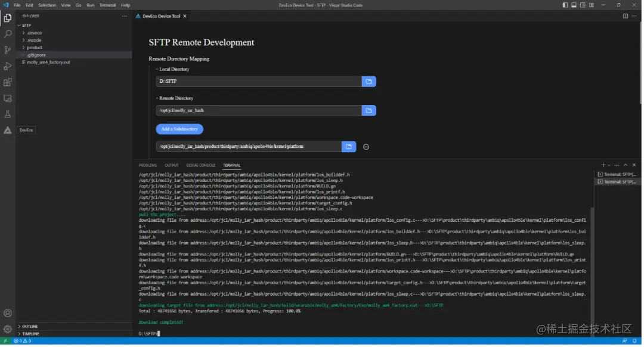
Task: Collapse the SFTP root folder
Action: pyautogui.click(x=19, y=26)
